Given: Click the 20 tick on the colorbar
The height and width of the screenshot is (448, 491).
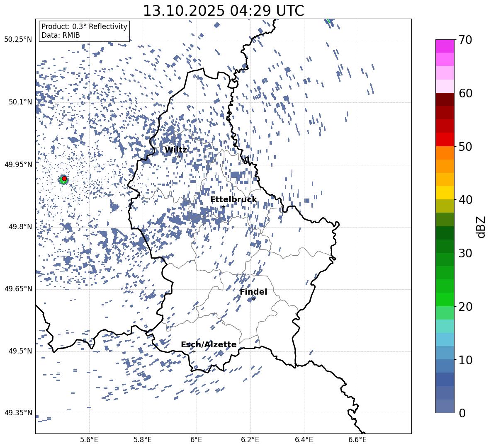Looking at the screenshot, I should 465,307.
